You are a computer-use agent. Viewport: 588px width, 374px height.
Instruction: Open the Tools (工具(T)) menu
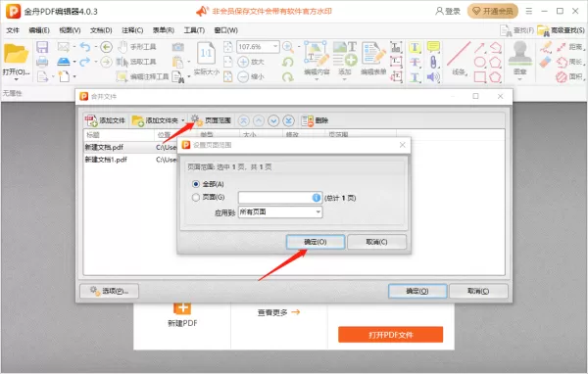tap(194, 30)
